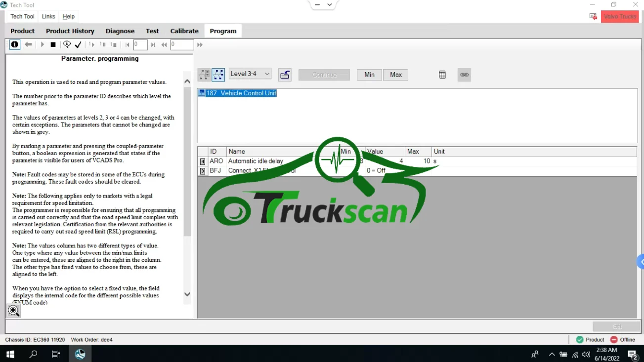This screenshot has width=644, height=362.
Task: Open the Windows Start menu
Action: coord(10,354)
